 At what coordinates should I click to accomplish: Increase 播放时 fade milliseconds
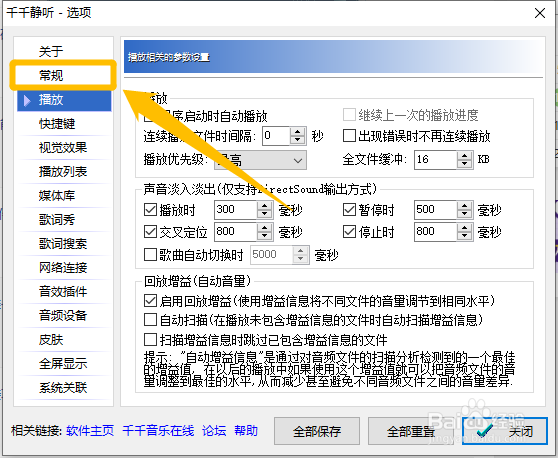coord(264,205)
